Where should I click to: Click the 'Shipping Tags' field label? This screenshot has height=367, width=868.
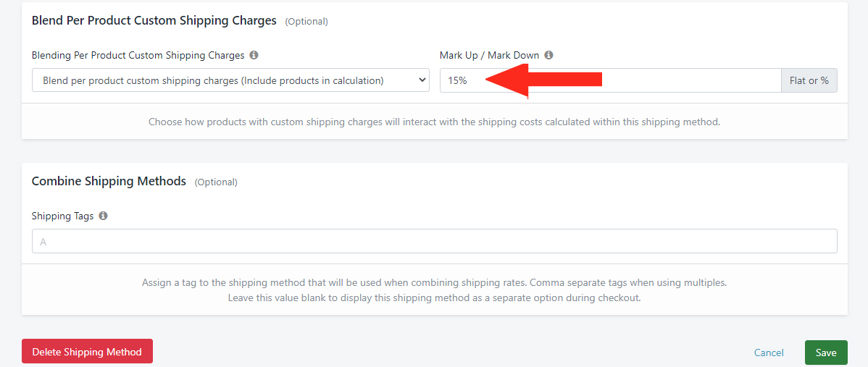[x=62, y=216]
